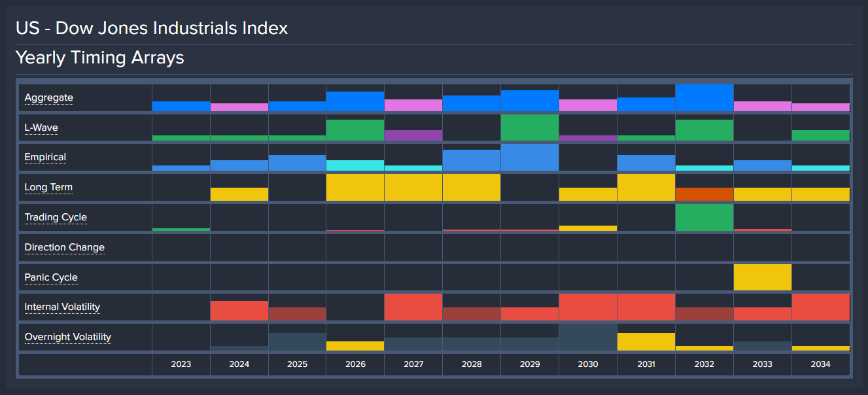The image size is (868, 395).
Task: Select the Empirical row label
Action: tap(45, 158)
